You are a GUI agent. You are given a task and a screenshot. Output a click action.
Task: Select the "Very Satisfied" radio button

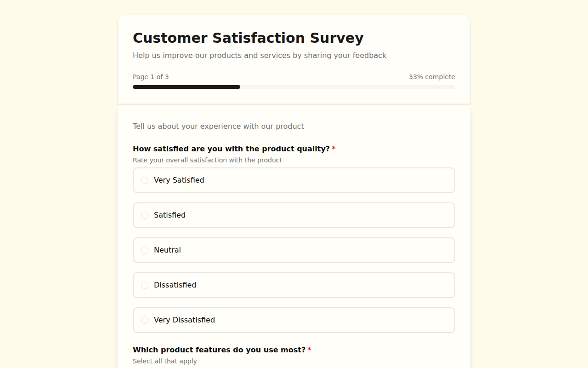pyautogui.click(x=145, y=180)
